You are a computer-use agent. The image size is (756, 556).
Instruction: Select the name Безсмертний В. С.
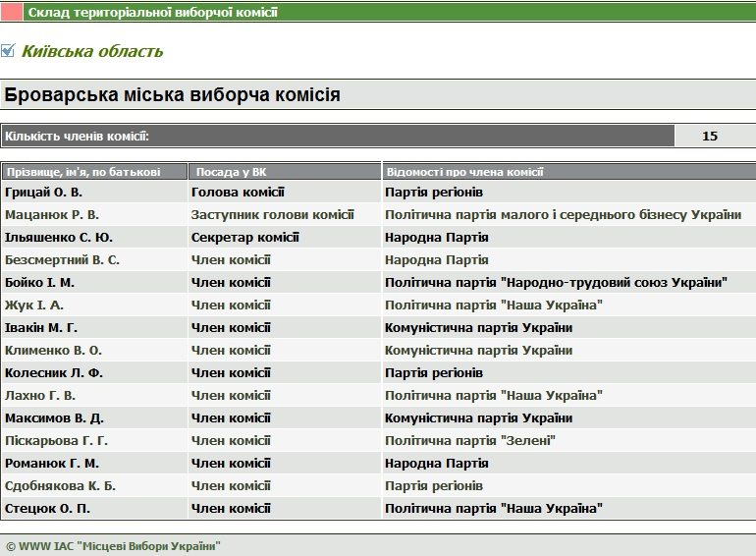pyautogui.click(x=62, y=260)
